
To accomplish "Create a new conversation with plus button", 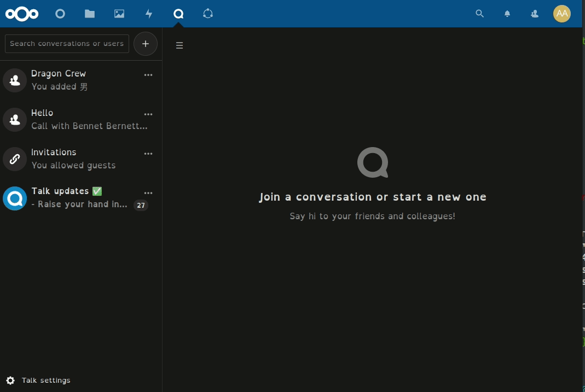I will tap(146, 44).
